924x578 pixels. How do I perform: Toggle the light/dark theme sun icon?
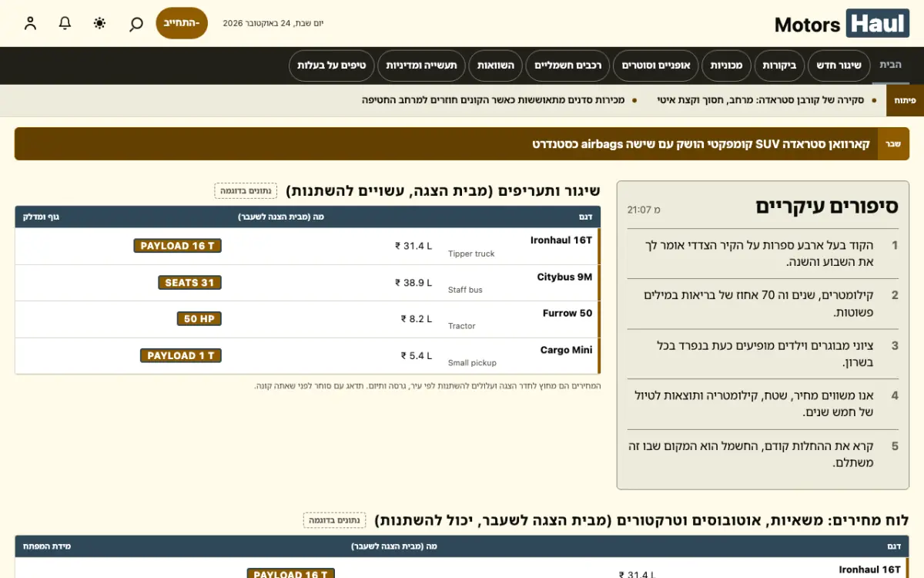tap(99, 23)
